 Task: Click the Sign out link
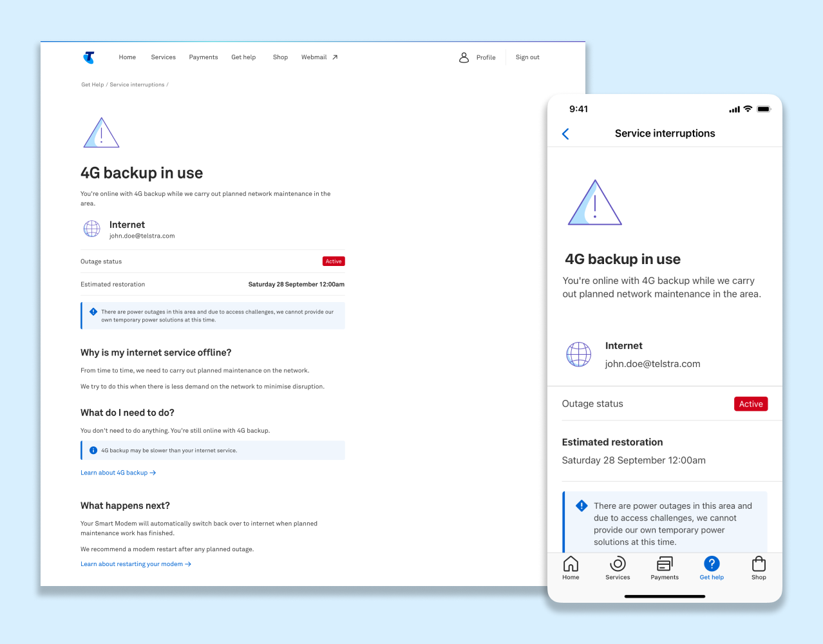point(527,57)
